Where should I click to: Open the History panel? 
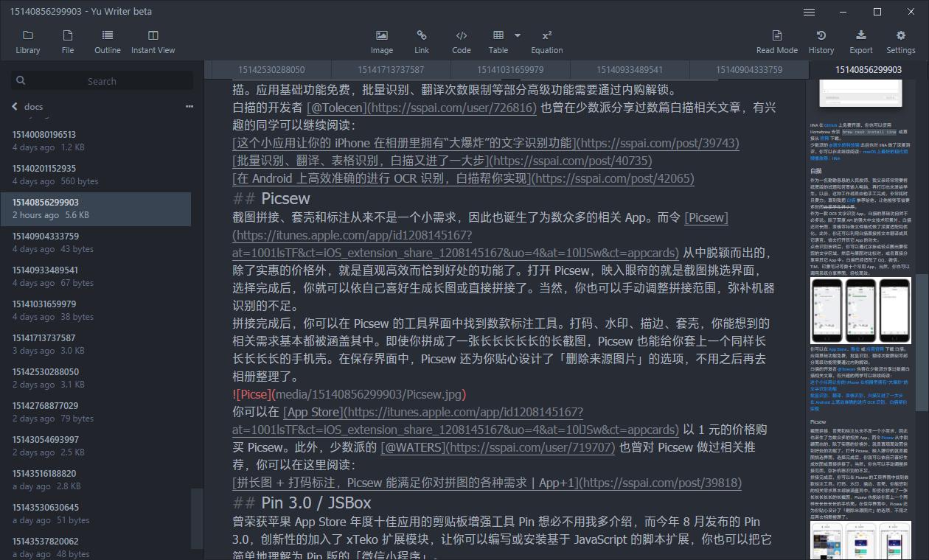[821, 42]
